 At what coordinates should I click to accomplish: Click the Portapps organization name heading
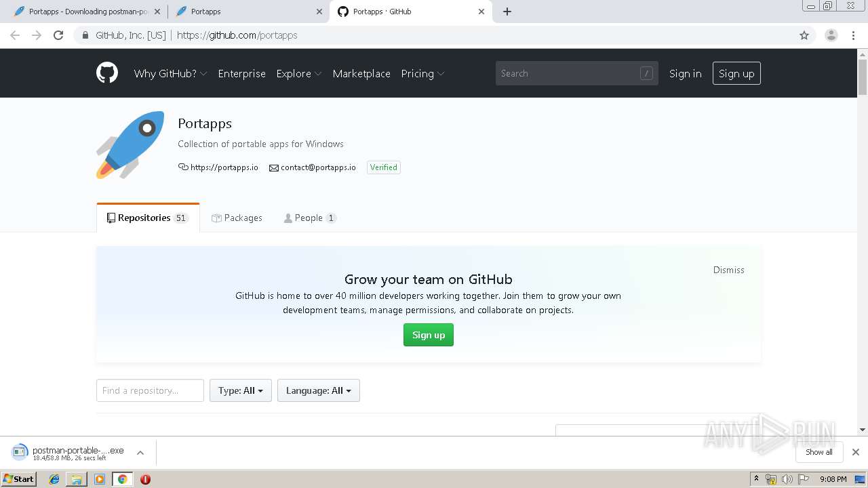[205, 123]
